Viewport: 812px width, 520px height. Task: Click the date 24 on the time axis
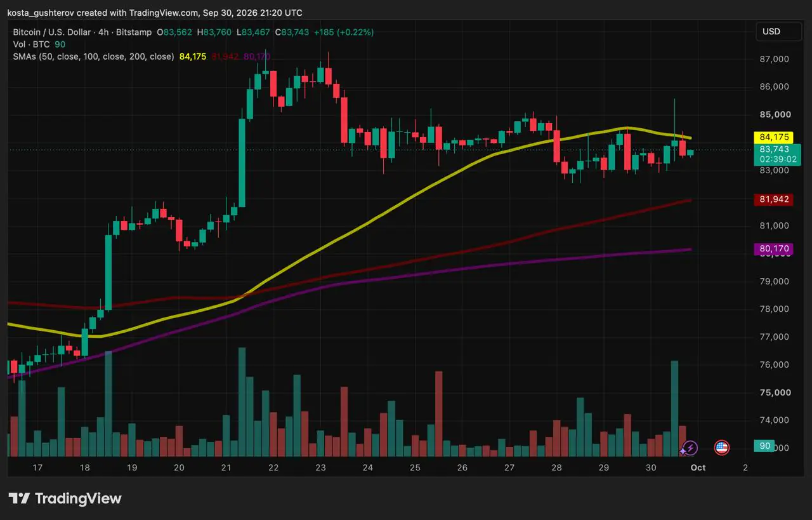[x=368, y=468]
